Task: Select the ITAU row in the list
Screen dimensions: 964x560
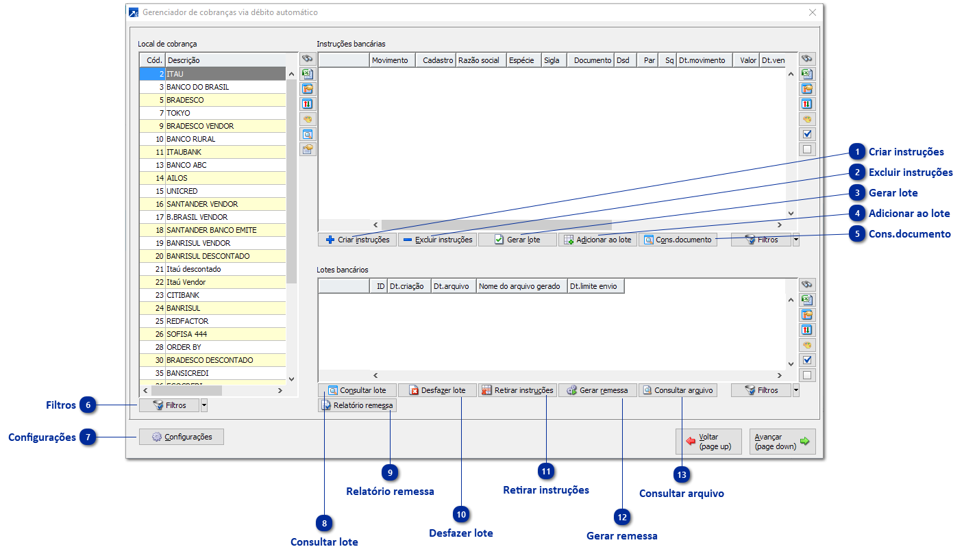Action: click(x=212, y=74)
